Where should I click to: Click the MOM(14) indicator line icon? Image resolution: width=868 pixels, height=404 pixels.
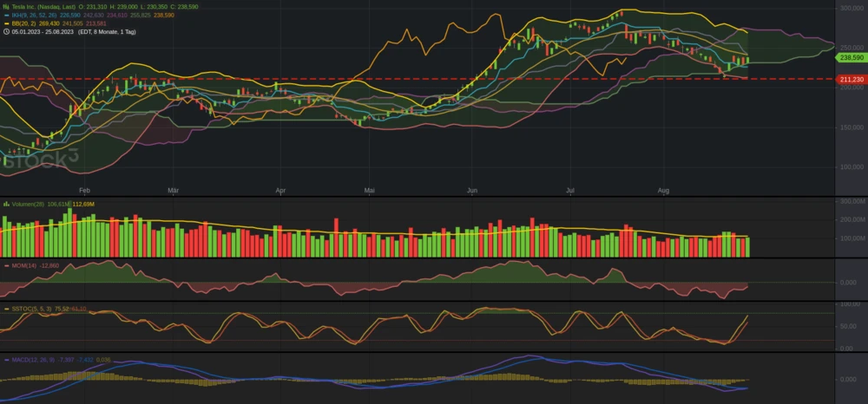tap(6, 265)
